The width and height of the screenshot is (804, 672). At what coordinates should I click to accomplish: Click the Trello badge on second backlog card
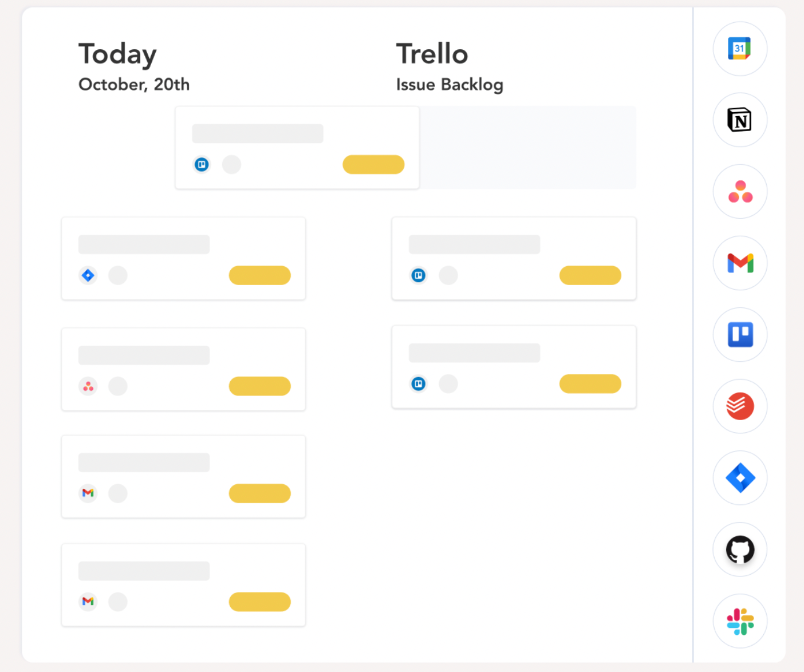[x=419, y=384]
